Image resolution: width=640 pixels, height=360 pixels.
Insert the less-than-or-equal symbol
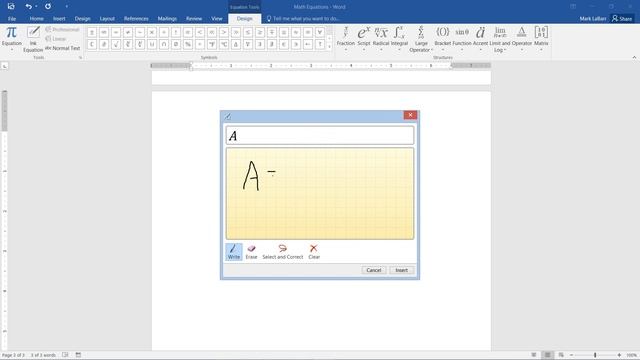[248, 32]
